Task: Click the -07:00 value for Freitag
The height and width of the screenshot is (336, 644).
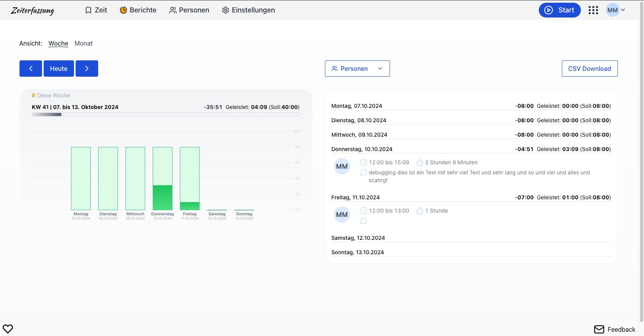Action: (x=524, y=197)
